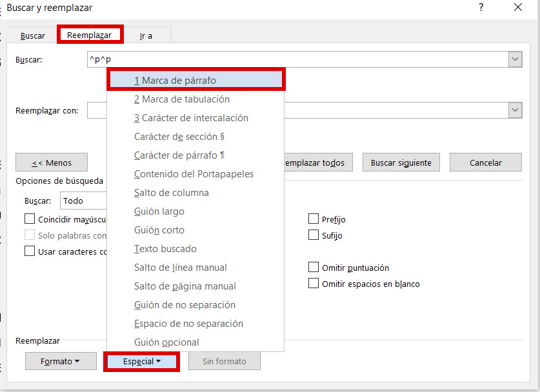Expand the Buscar field dropdown arrow
Viewport: 540px width, 392px height.
(515, 59)
